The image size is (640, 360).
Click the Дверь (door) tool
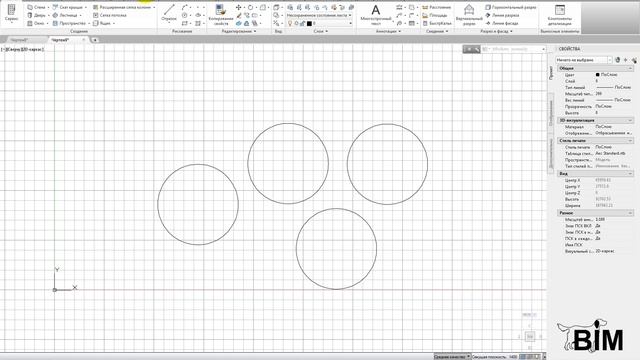click(37, 15)
